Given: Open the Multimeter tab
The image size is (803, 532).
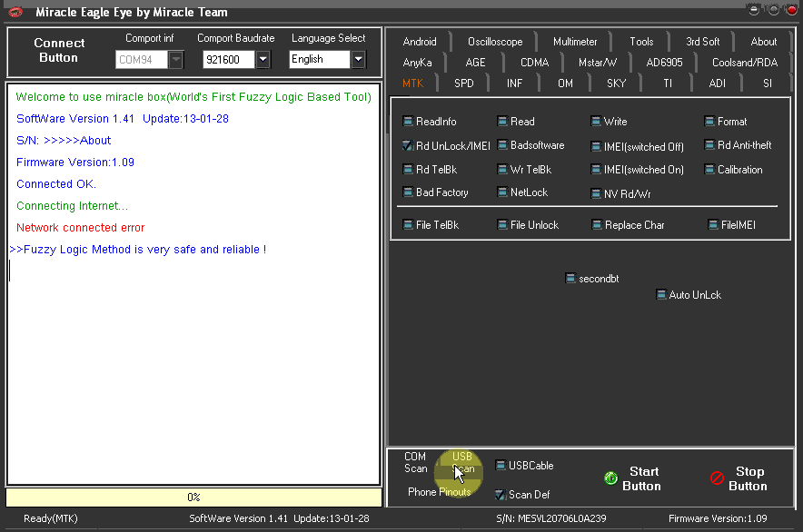Looking at the screenshot, I should tap(575, 42).
